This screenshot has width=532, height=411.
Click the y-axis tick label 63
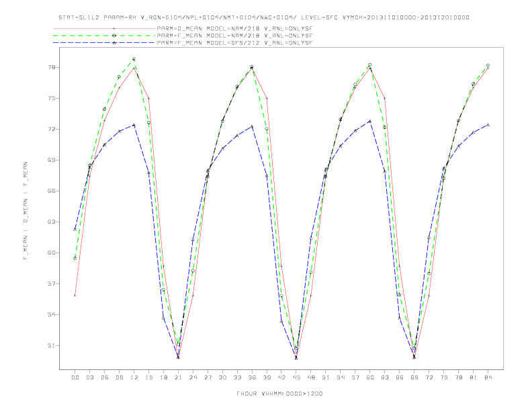[x=52, y=222]
